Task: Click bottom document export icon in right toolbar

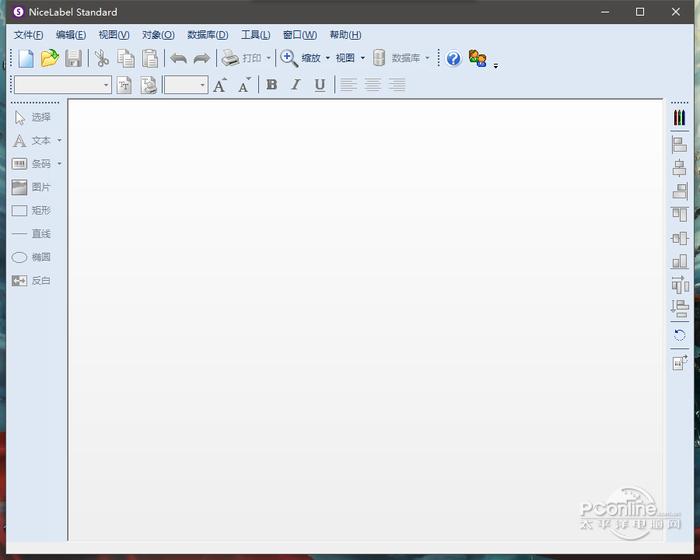Action: [x=679, y=362]
